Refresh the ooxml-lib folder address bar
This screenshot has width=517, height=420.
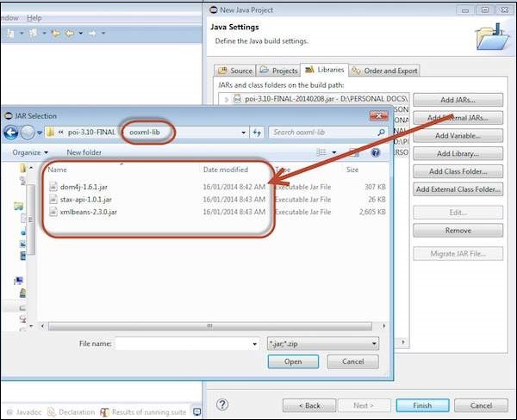click(x=257, y=133)
